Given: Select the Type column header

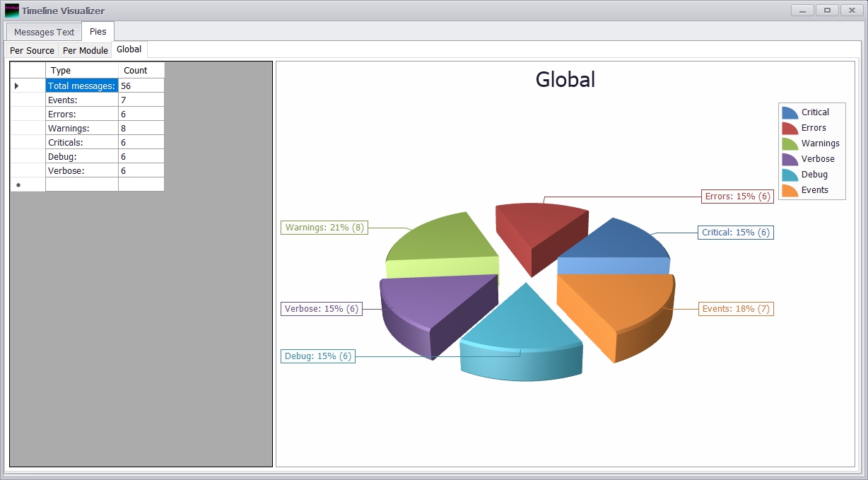Looking at the screenshot, I should 61,70.
